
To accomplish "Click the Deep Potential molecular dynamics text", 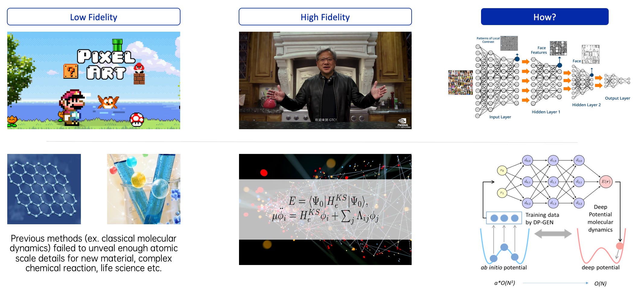I will pos(600,218).
